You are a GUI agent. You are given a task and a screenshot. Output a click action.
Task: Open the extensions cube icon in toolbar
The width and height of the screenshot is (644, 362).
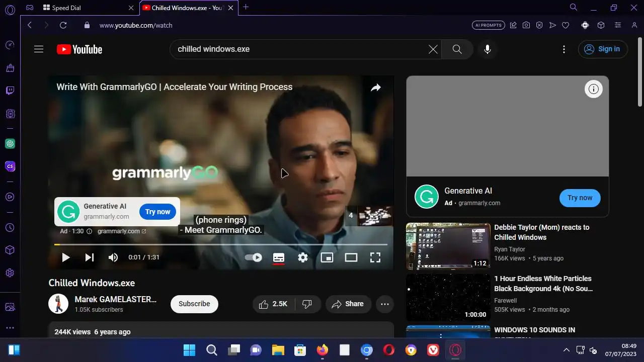pos(601,25)
